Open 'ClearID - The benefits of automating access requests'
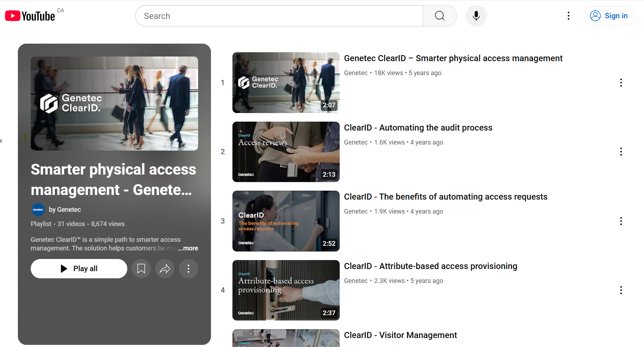The height and width of the screenshot is (347, 644). pos(445,197)
